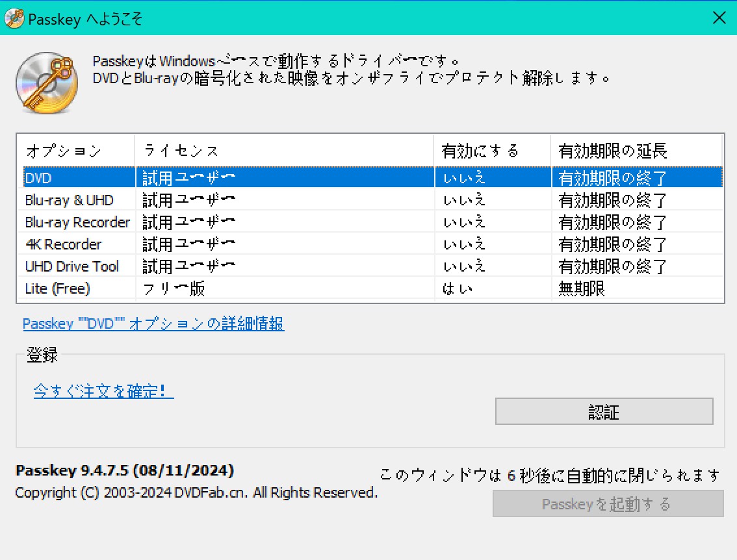Select the UHD Drive Tool row

pyautogui.click(x=372, y=266)
